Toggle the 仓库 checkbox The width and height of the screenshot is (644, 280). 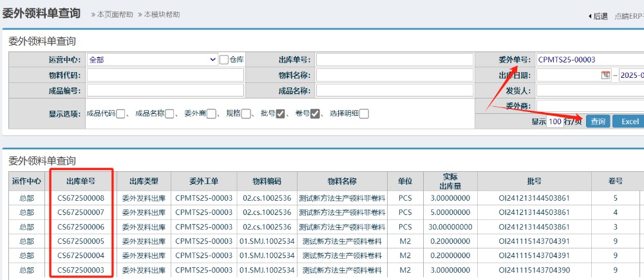click(224, 60)
